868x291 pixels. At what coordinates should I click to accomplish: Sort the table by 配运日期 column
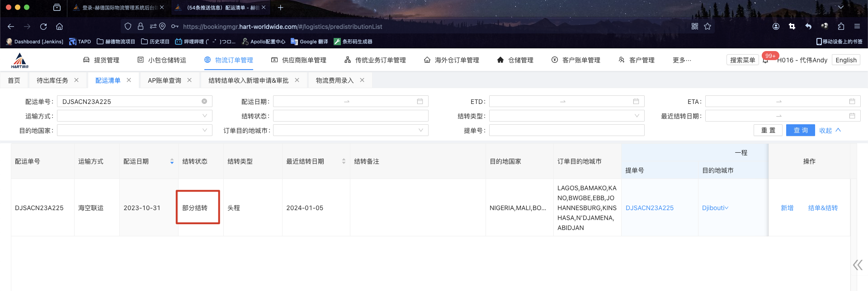[172, 161]
